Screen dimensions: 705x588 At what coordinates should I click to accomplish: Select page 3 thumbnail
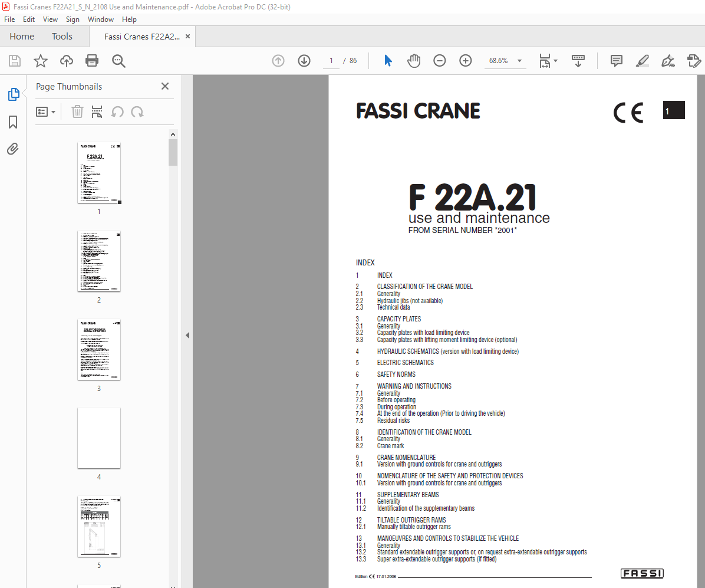coord(99,350)
